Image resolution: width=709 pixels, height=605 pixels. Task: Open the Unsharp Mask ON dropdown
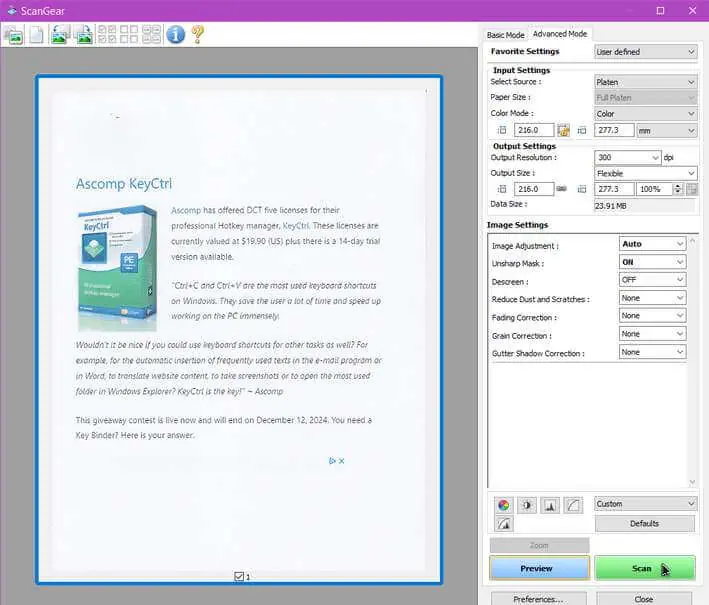point(652,262)
